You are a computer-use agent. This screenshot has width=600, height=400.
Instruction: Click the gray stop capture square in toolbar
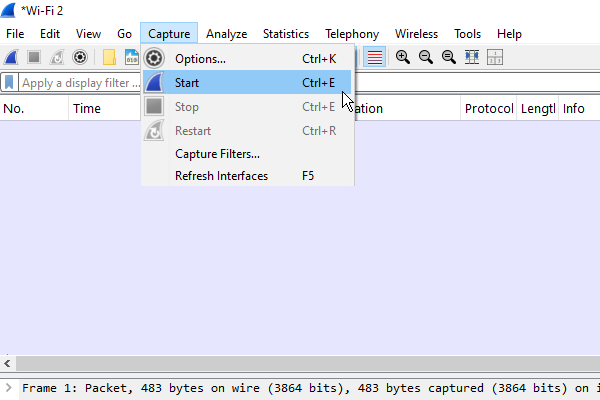(x=34, y=57)
